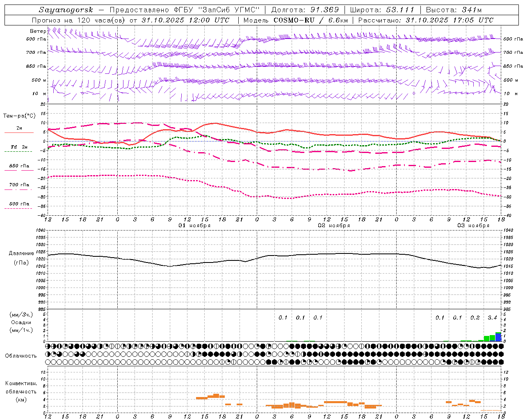Screen dimensions: 525x420
Task: Select the 'Широта: 53.111' header text
Action: coord(382,10)
